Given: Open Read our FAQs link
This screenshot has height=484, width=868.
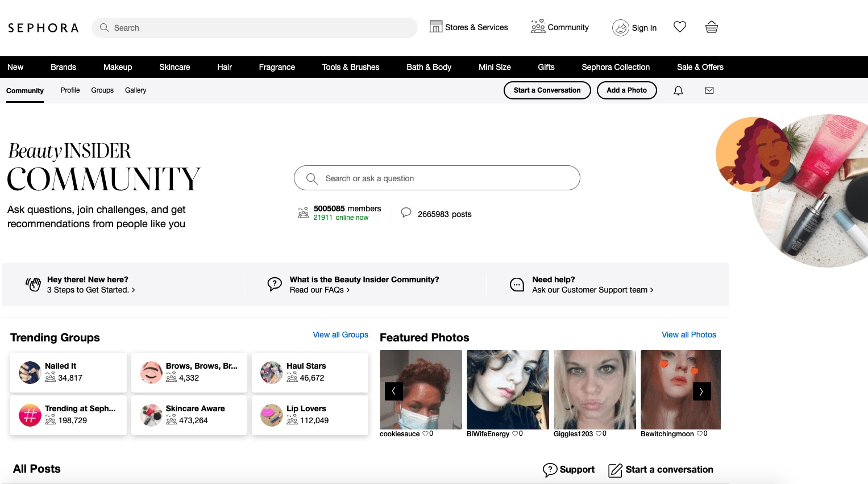Looking at the screenshot, I should (x=319, y=290).
